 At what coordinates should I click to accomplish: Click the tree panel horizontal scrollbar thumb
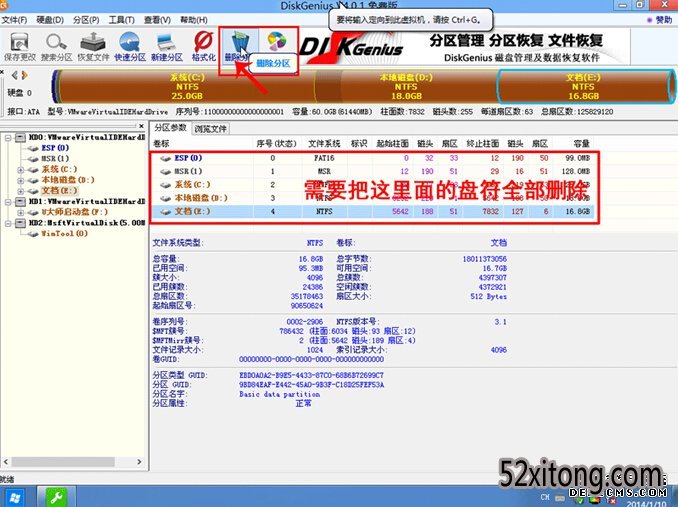tap(63, 462)
